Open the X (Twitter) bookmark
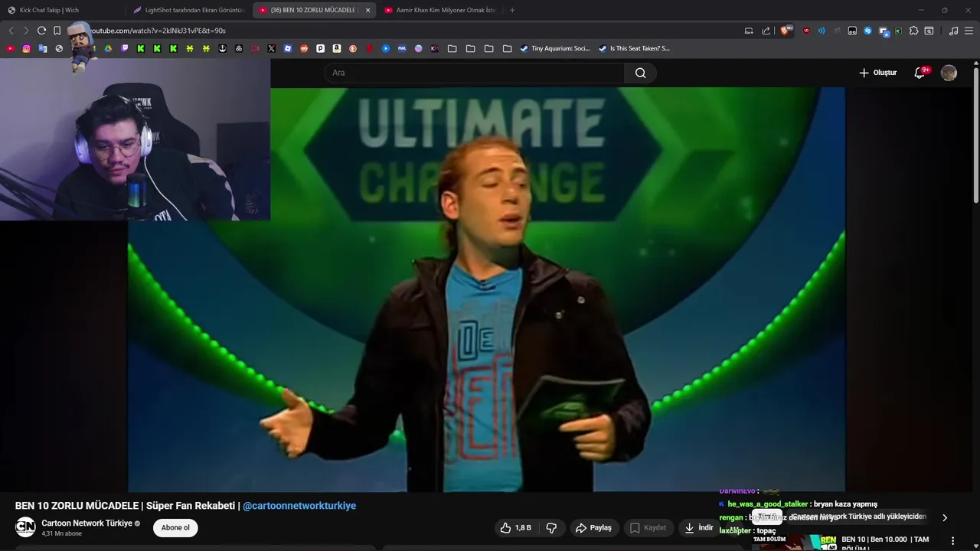 (271, 48)
